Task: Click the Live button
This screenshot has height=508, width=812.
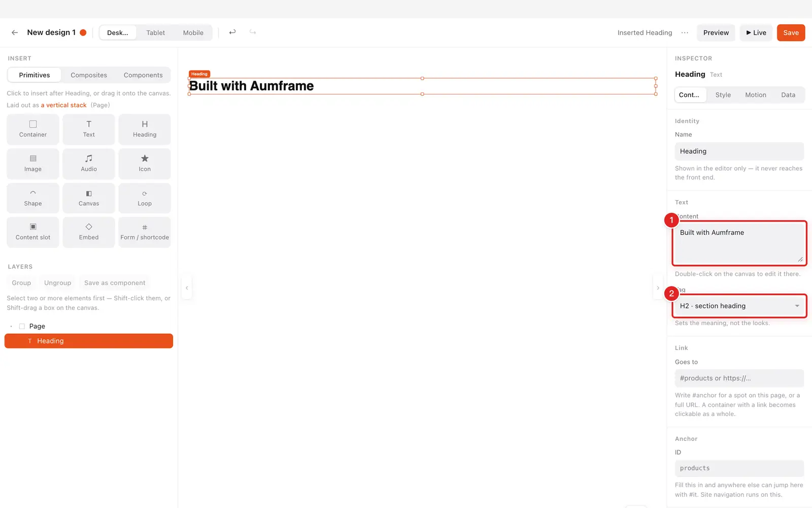Action: tap(756, 33)
